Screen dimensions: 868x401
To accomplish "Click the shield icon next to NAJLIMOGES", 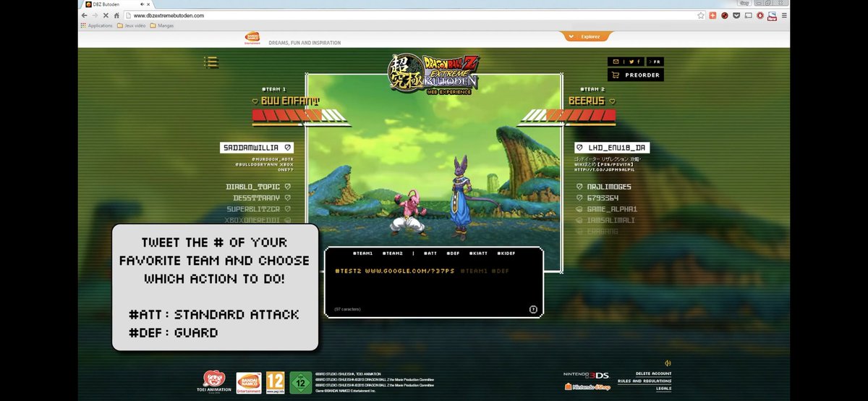I will pos(579,187).
